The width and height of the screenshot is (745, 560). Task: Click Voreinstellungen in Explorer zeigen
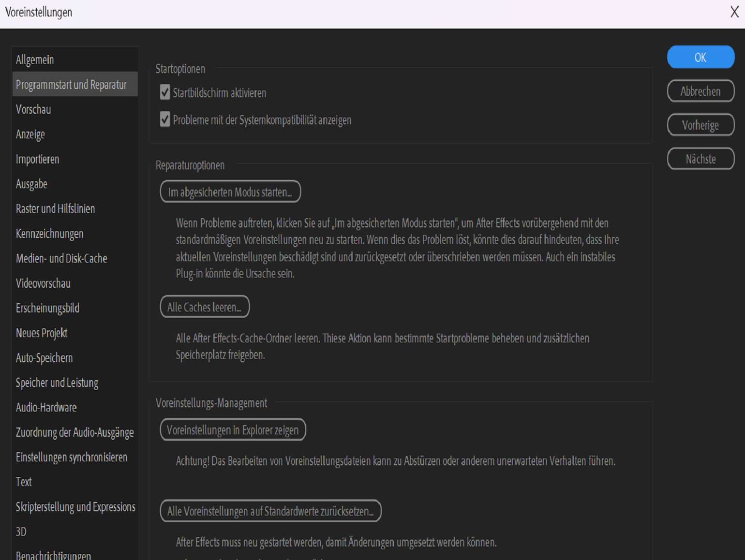(233, 429)
